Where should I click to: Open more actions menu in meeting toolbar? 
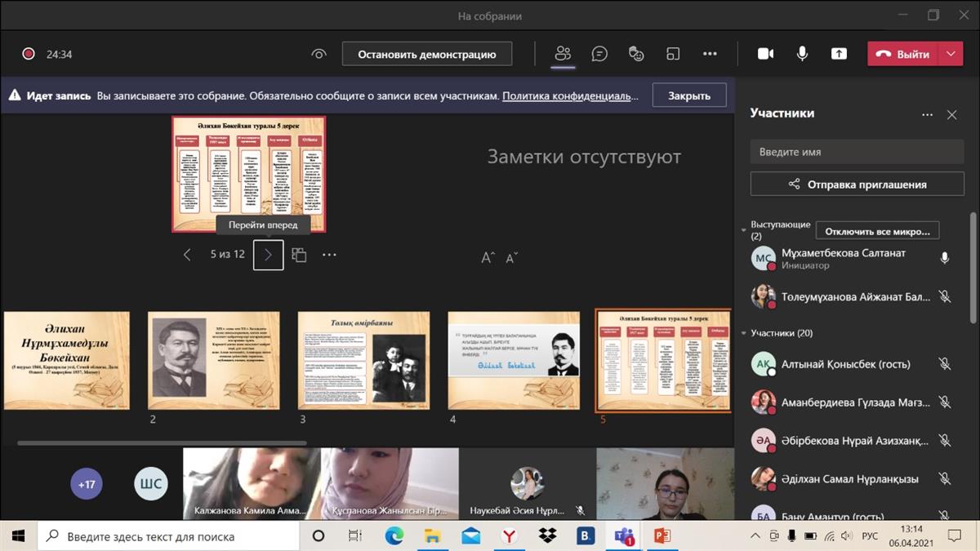pyautogui.click(x=710, y=54)
